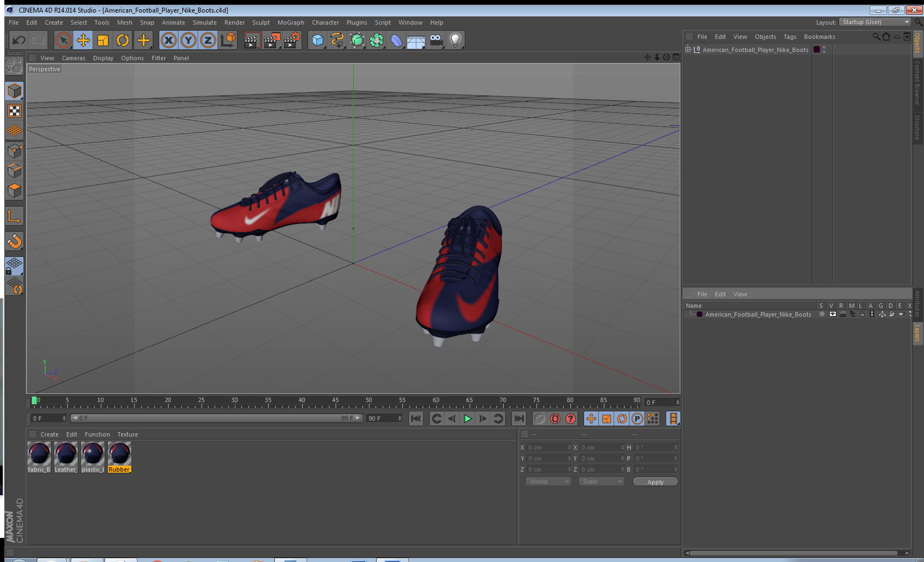Viewport: 924px width, 562px height.
Task: Click the Undo arrow icon
Action: (x=19, y=40)
